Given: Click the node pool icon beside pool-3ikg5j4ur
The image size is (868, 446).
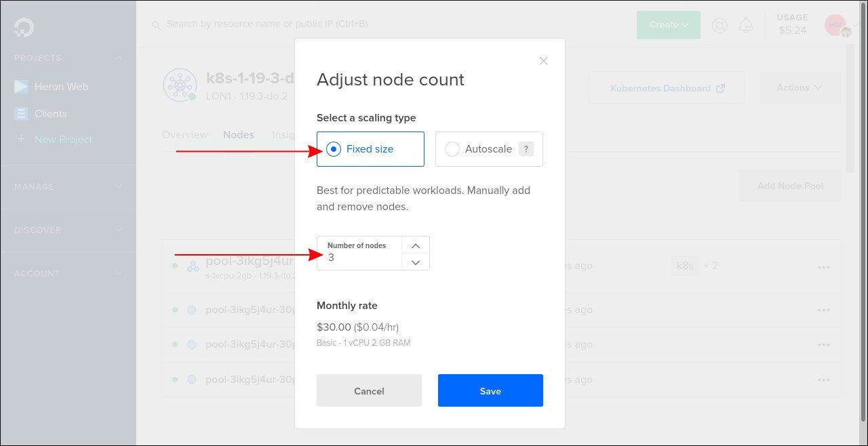Looking at the screenshot, I should click(192, 266).
